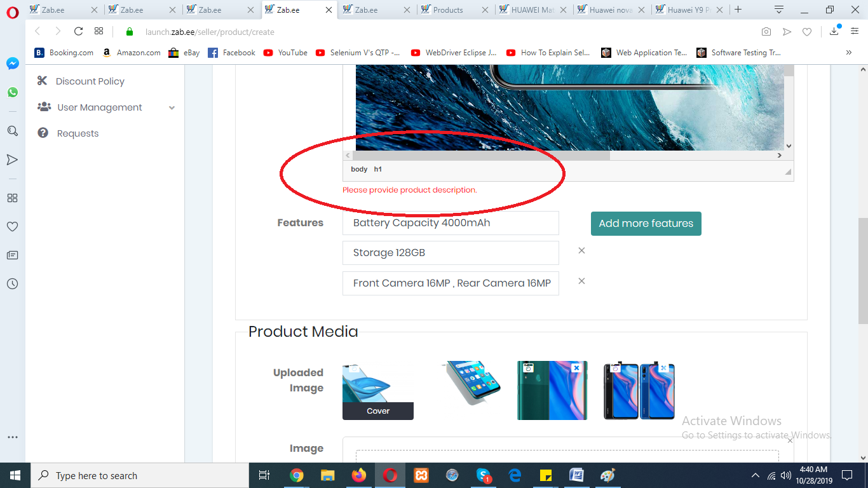Click the green secure padlock icon
Image resolution: width=868 pixels, height=488 pixels.
point(130,32)
